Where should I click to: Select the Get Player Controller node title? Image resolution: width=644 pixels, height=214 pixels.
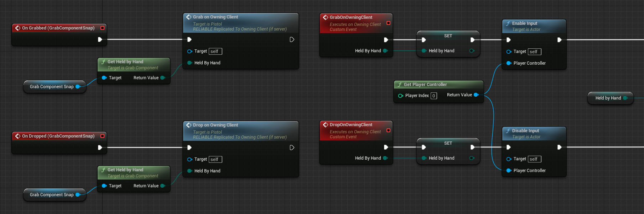425,85
